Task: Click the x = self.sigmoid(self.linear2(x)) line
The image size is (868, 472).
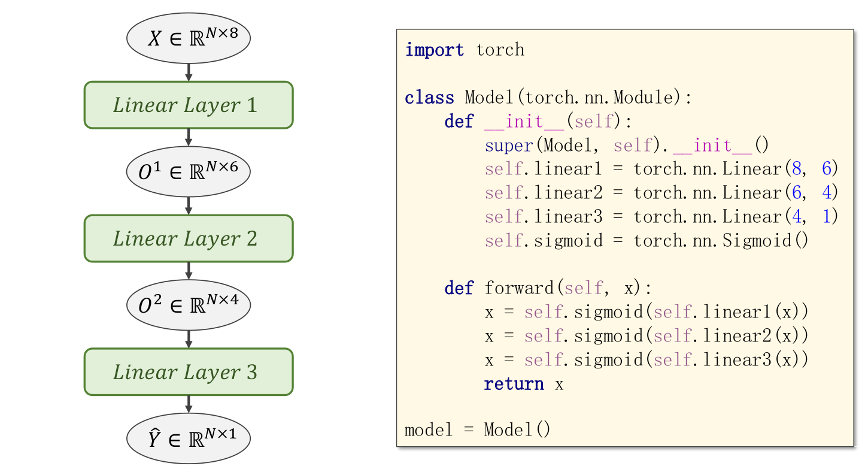Action: coord(647,336)
